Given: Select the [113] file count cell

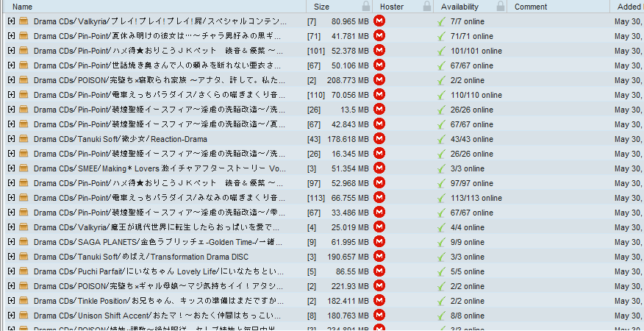Looking at the screenshot, I should [316, 198].
